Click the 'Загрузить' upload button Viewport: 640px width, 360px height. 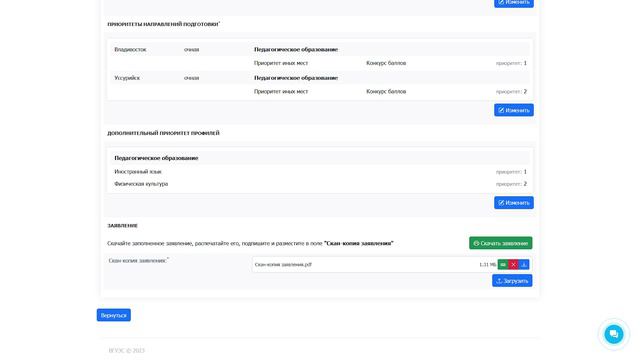[512, 280]
